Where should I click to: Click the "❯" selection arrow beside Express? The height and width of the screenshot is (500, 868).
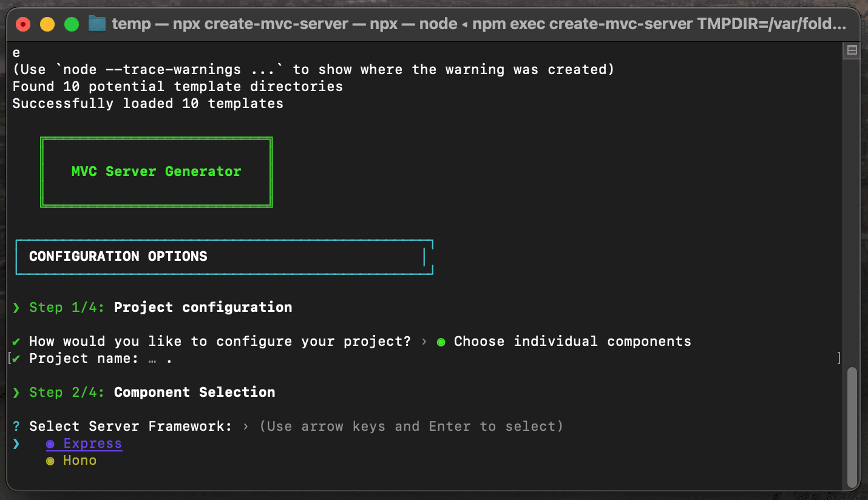pyautogui.click(x=15, y=444)
